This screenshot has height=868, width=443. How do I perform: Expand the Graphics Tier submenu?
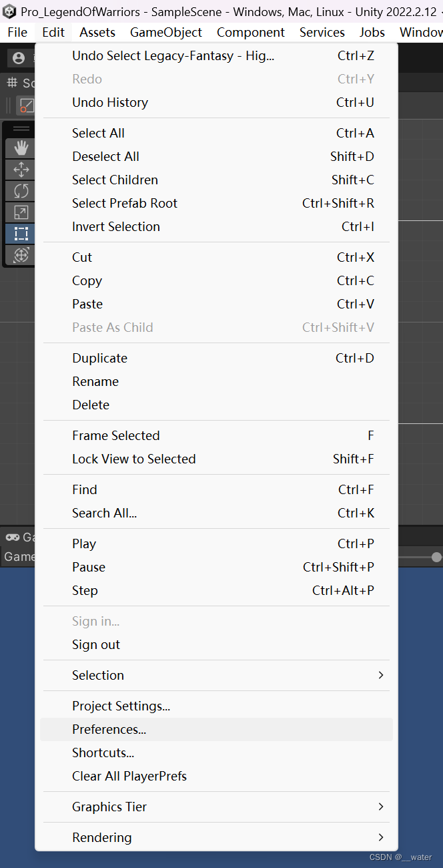tap(227, 807)
